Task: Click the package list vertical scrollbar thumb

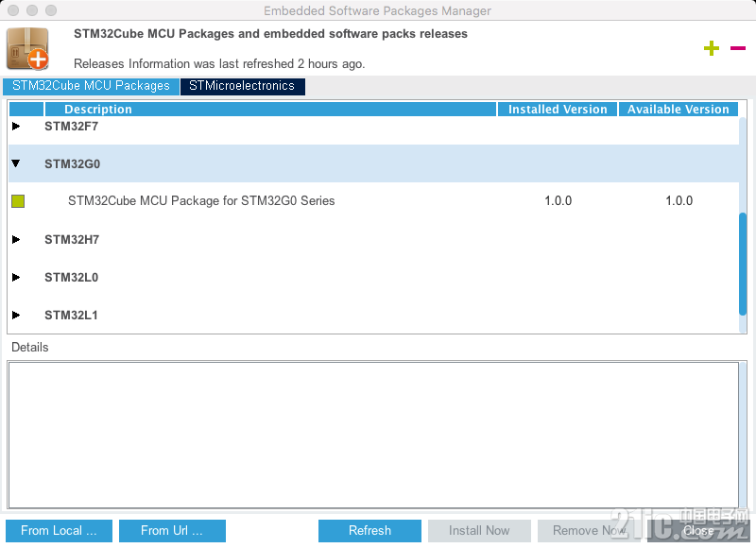Action: pos(743,265)
